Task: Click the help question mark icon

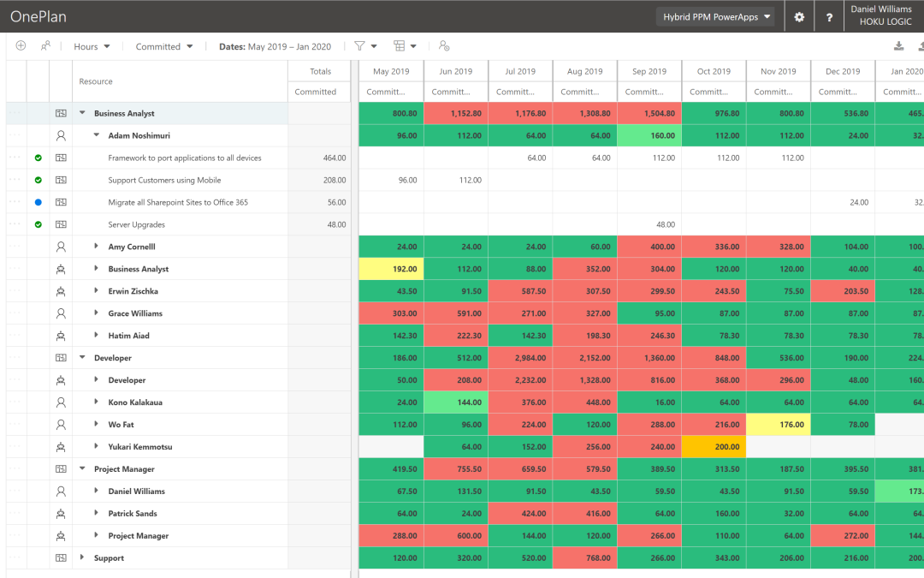Action: (x=829, y=16)
